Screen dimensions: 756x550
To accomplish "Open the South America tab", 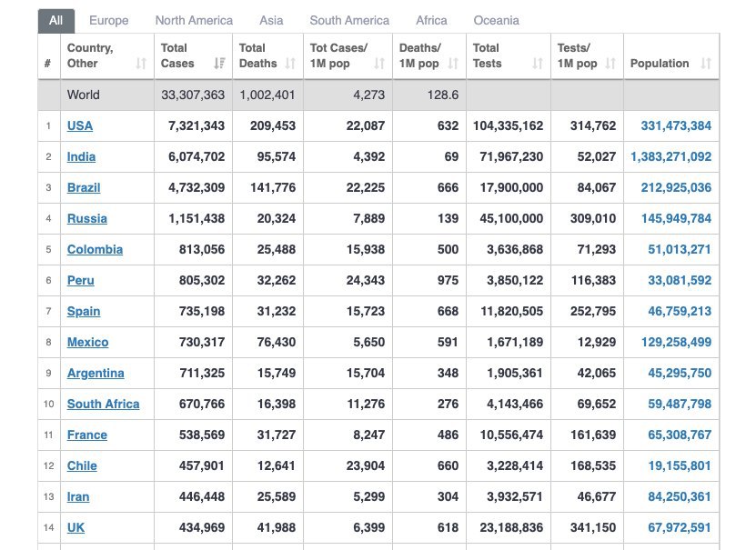I will point(349,21).
